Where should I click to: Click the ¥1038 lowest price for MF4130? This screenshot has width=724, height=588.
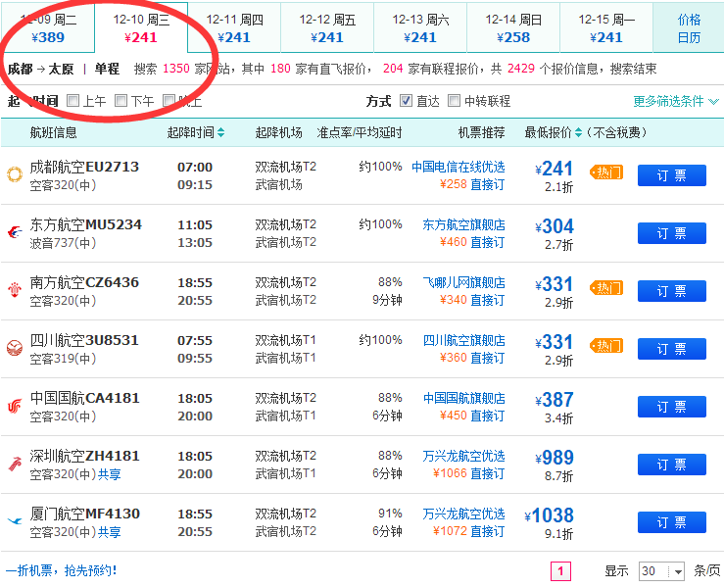(x=549, y=515)
